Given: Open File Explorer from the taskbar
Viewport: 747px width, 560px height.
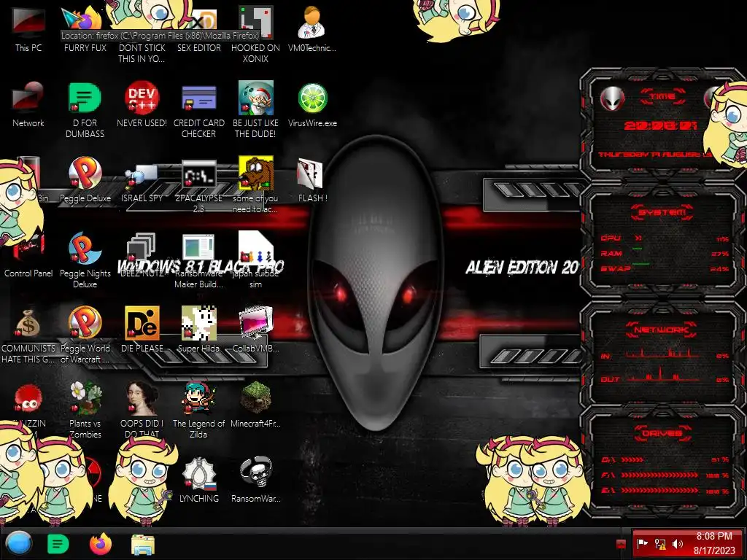Looking at the screenshot, I should (x=142, y=544).
